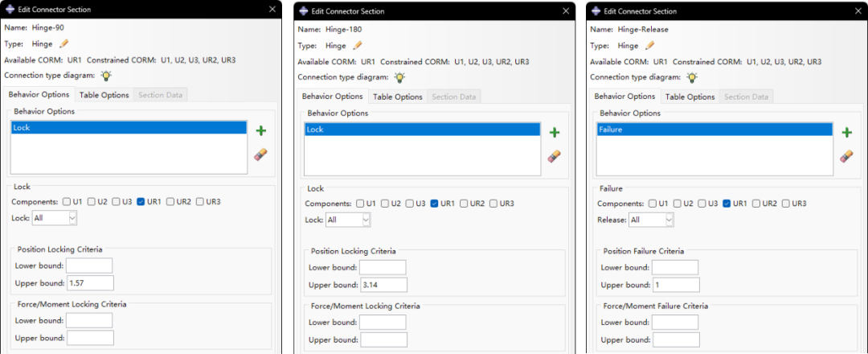Click the green plus add-behavior icon in Hinge-90 dialog

[x=260, y=130]
